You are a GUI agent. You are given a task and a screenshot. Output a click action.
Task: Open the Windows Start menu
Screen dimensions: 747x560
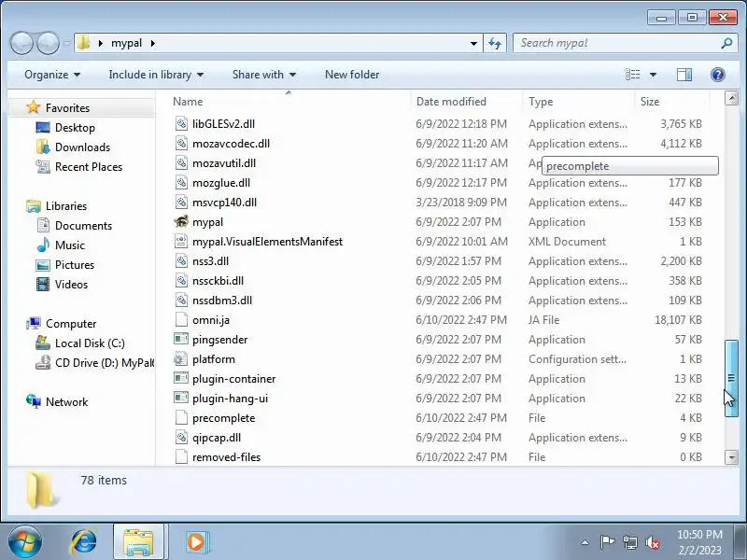[25, 541]
